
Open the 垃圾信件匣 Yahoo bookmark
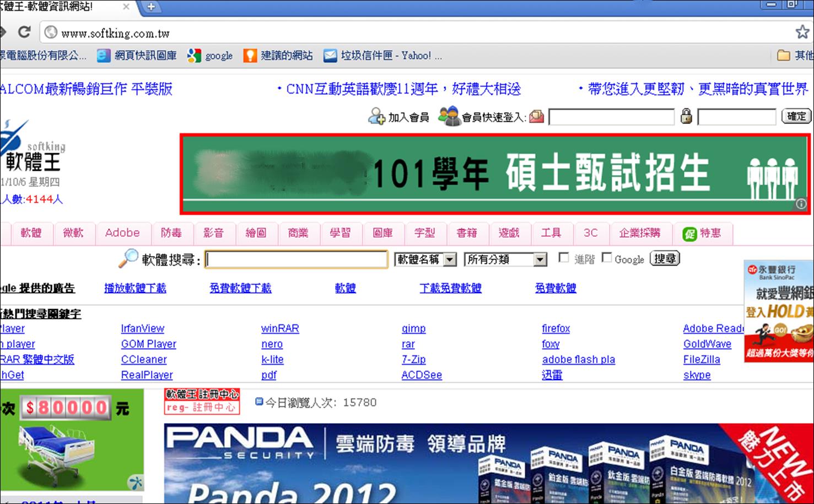click(x=382, y=56)
